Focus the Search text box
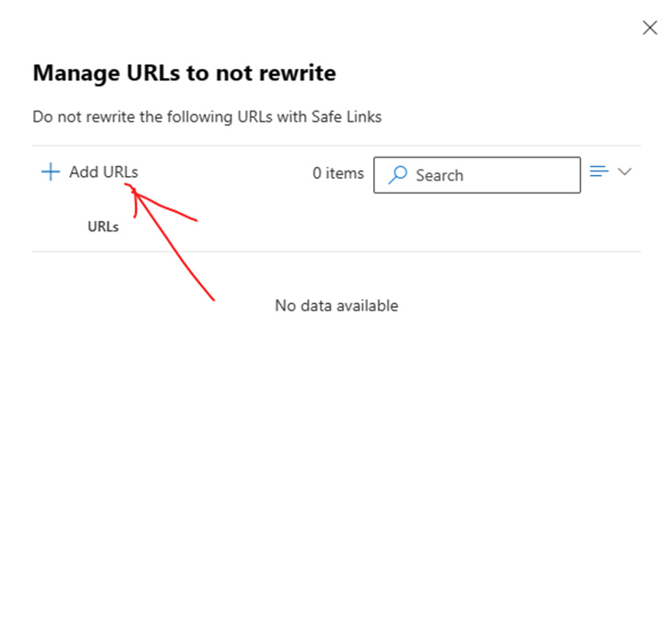 pyautogui.click(x=477, y=175)
